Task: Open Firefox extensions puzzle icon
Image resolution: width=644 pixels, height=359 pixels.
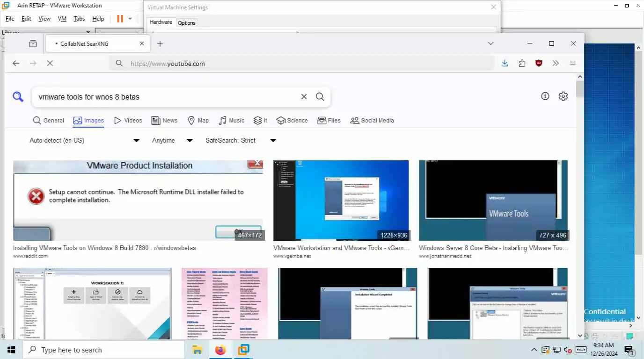Action: [x=522, y=63]
